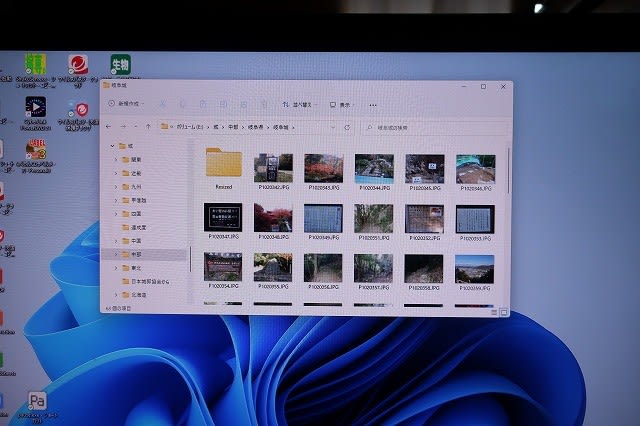Expand the 関東 folder in the tree

pos(115,159)
